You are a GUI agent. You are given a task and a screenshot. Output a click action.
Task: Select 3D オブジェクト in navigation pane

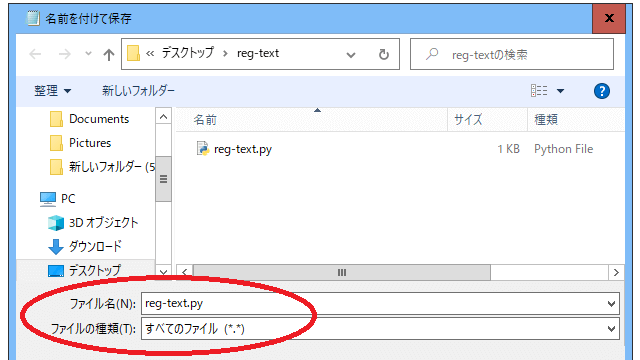click(103, 222)
